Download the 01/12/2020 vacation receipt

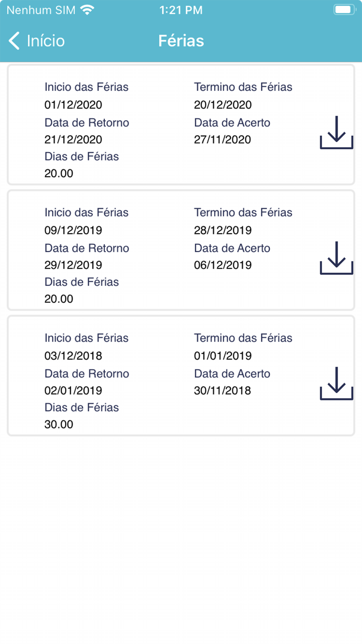[x=336, y=132]
